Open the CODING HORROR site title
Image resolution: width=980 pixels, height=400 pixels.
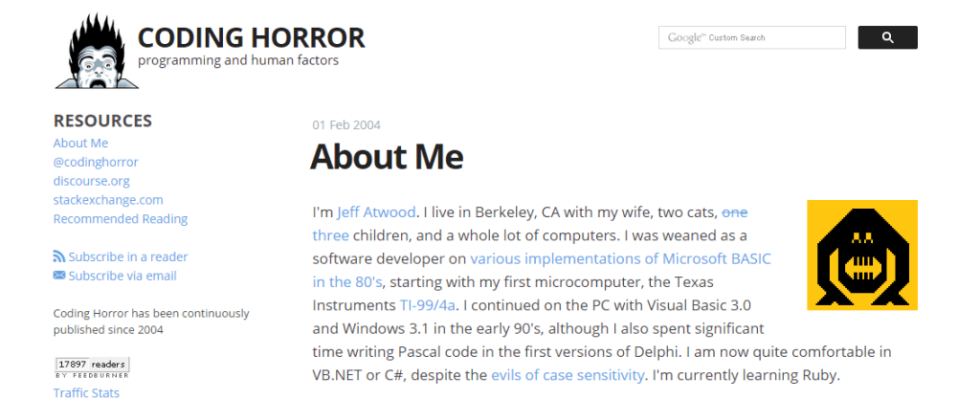[x=252, y=38]
